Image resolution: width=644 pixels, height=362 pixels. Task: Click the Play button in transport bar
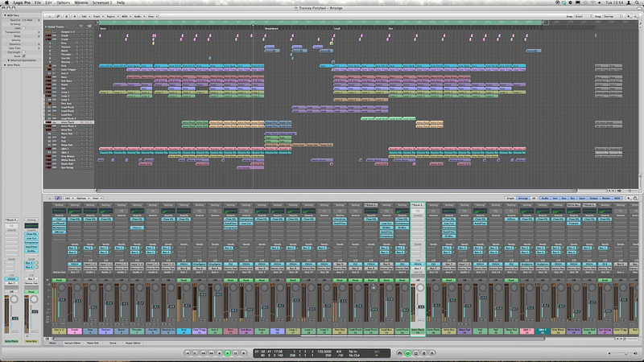[228, 353]
